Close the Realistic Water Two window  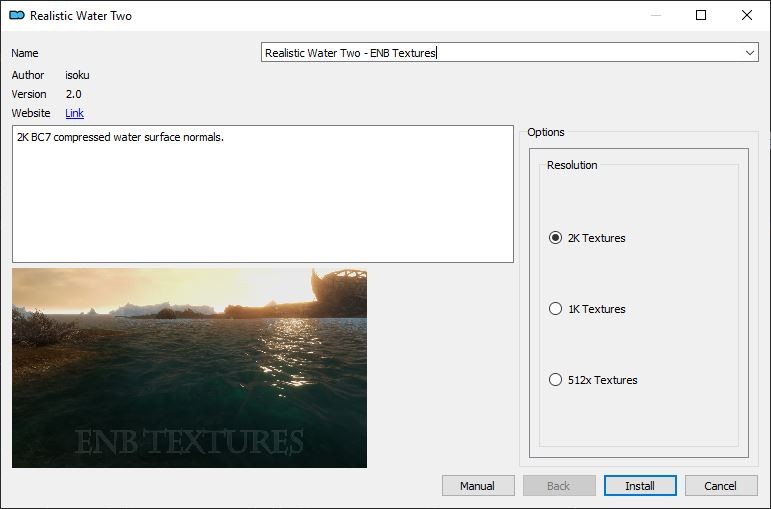pos(746,15)
